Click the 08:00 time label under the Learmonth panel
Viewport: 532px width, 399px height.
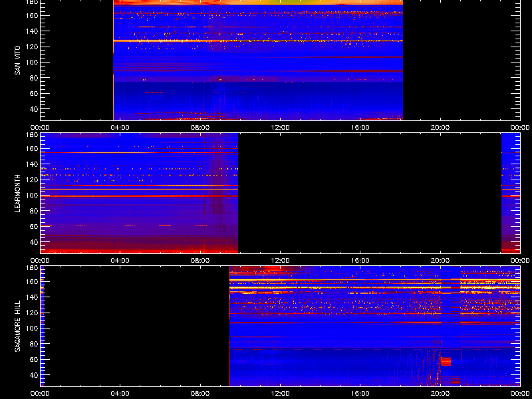(x=200, y=261)
